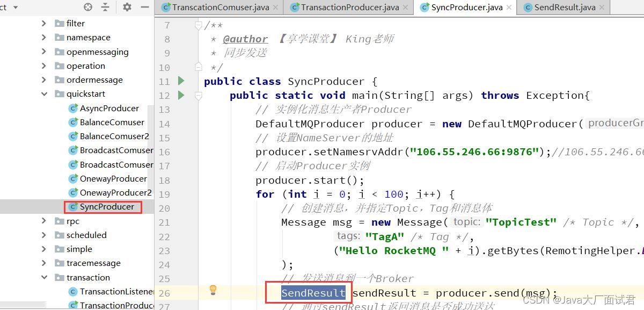Click the comment end fold marker at line 10
The image size is (644, 310).
(x=199, y=67)
